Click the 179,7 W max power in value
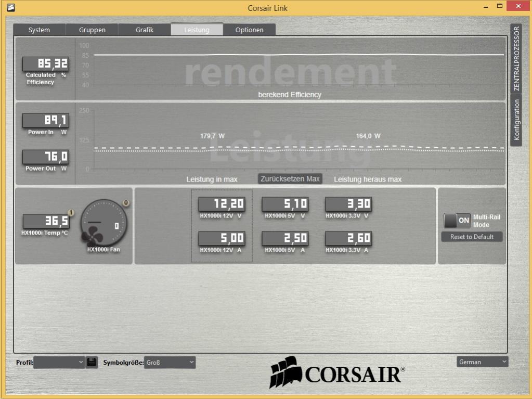 pos(212,136)
